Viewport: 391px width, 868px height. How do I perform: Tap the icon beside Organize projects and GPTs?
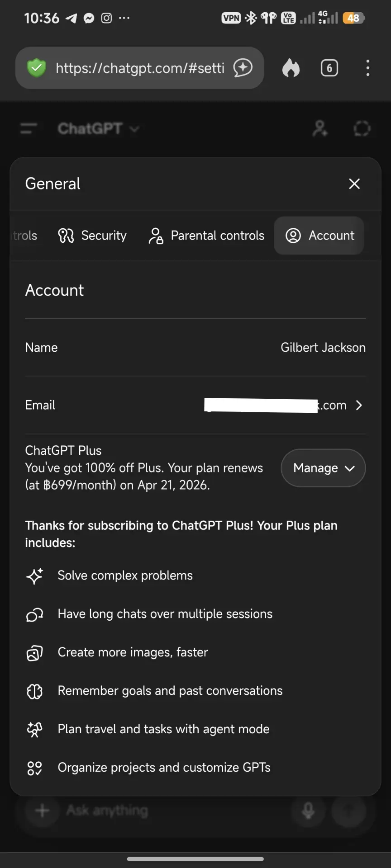34,768
